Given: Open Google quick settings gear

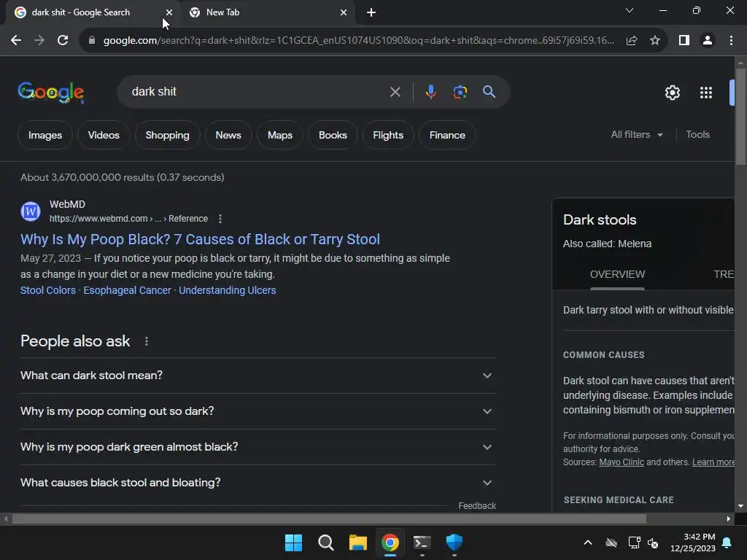Looking at the screenshot, I should click(672, 93).
